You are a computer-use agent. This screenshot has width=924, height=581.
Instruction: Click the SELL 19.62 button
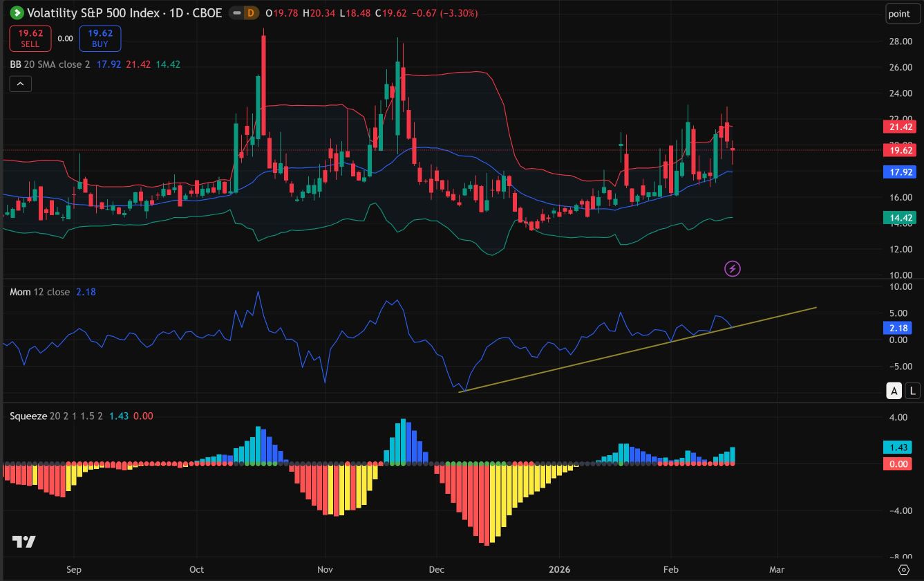point(30,38)
